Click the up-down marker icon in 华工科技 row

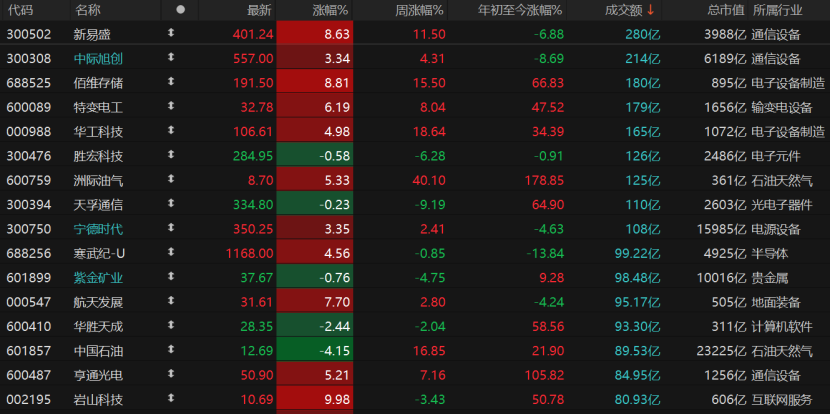[170, 131]
